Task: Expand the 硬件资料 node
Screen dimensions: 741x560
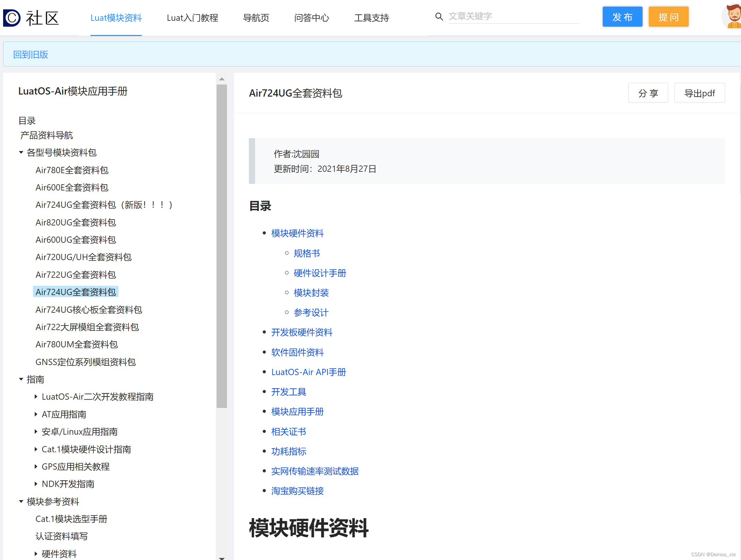Action: pos(36,554)
